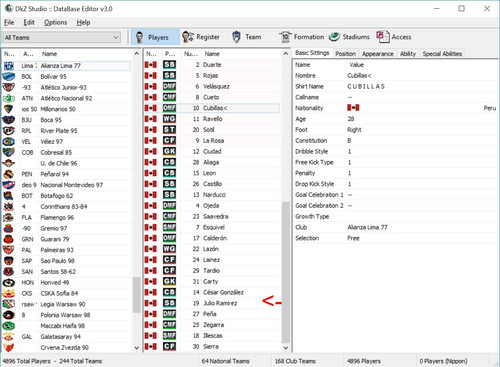Open the Stadiums section

[x=349, y=37]
